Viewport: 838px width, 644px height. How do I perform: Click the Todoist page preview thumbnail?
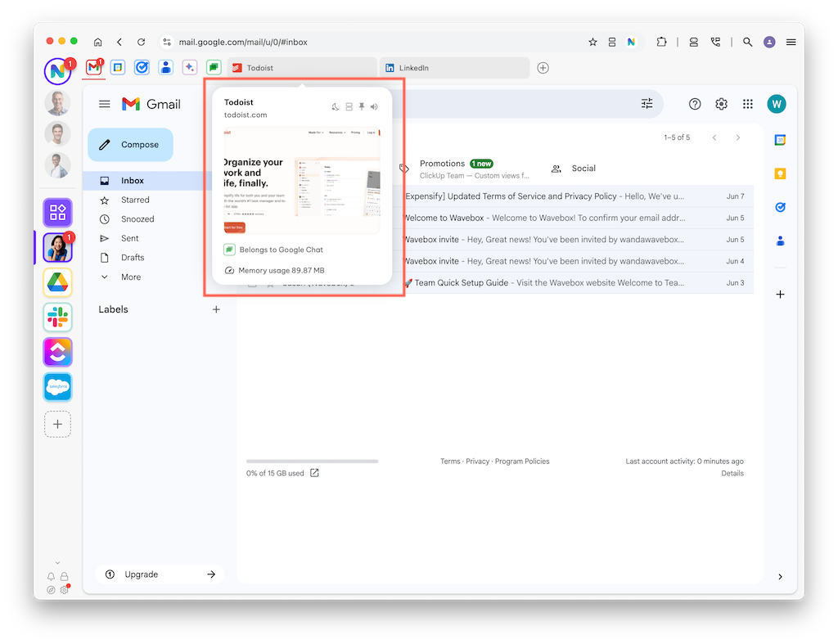pyautogui.click(x=302, y=181)
